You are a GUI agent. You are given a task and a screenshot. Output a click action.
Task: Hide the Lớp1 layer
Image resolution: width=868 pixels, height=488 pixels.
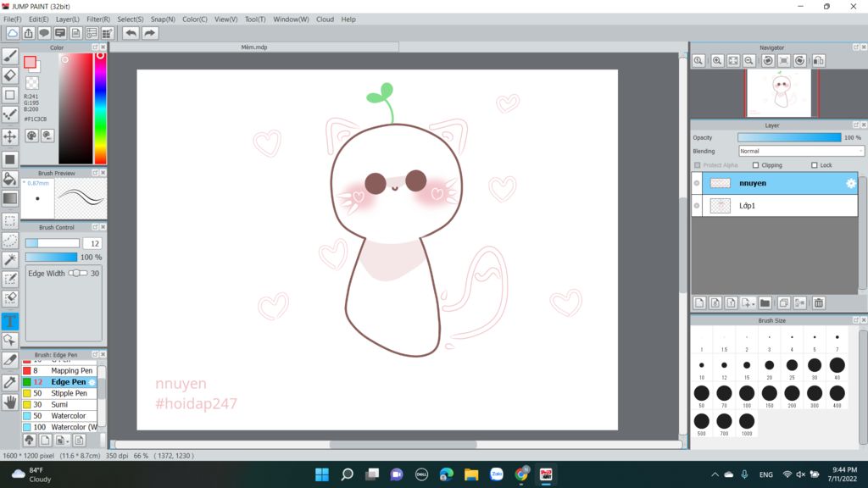[x=697, y=206]
